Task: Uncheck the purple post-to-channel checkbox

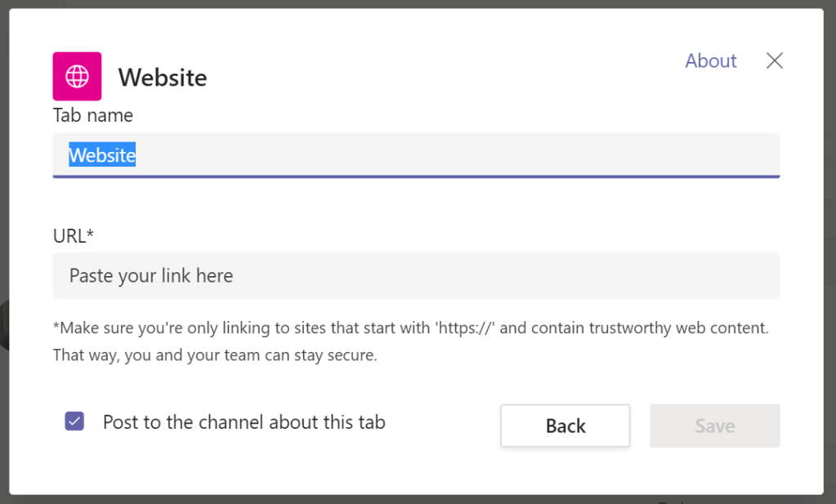Action: click(74, 421)
